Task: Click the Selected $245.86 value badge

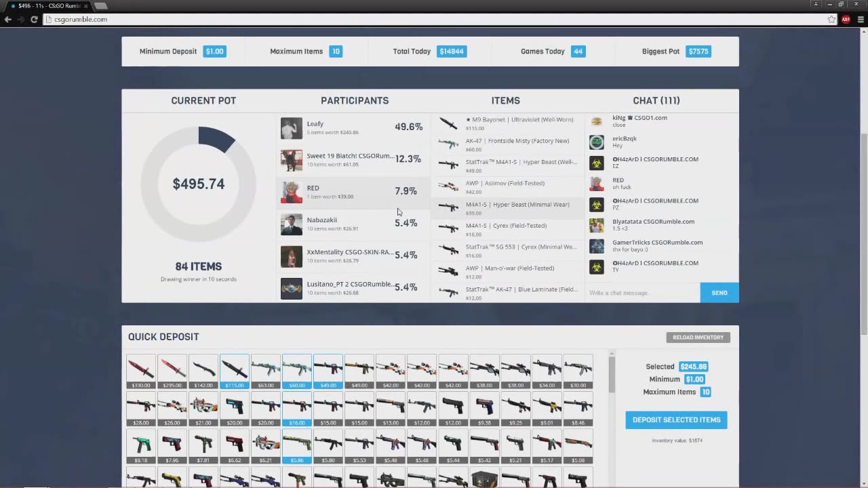Action: (x=694, y=367)
